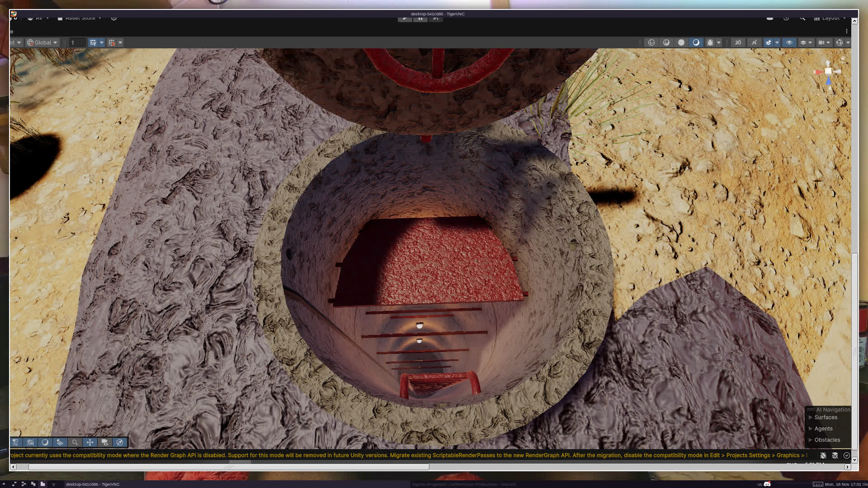
Task: Toggle hidden objects scene visibility eye
Action: coord(789,42)
